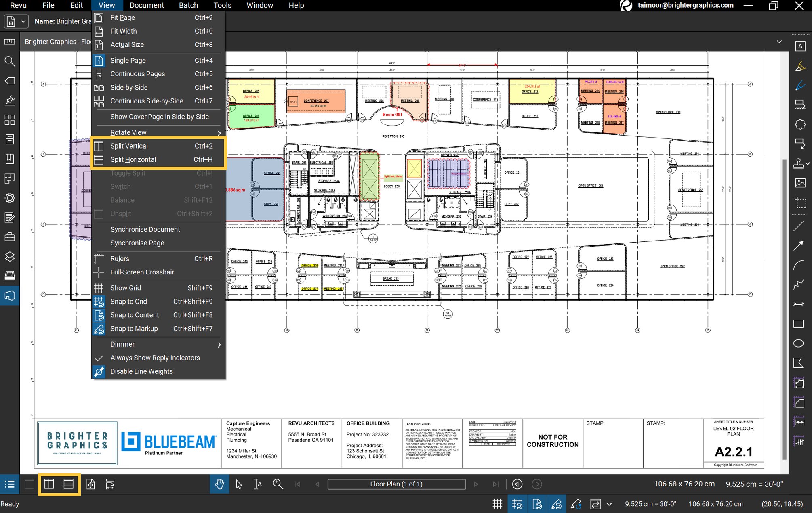Choose Split Vertical from the View menu
Viewport: 812px width, 513px height.
click(x=128, y=146)
